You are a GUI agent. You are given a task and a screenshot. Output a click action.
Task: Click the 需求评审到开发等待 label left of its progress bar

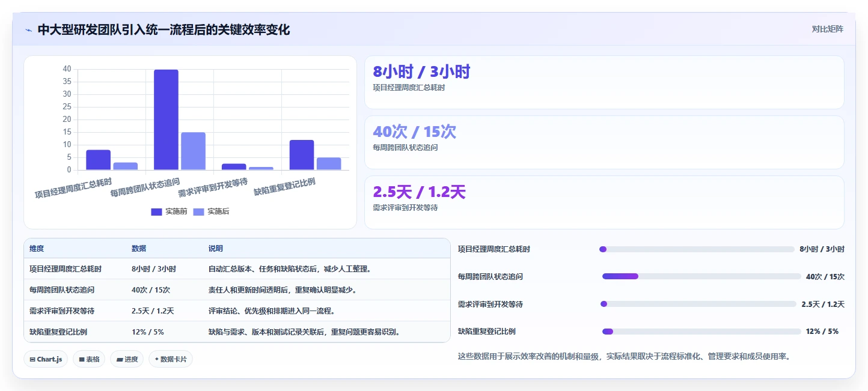pyautogui.click(x=491, y=305)
